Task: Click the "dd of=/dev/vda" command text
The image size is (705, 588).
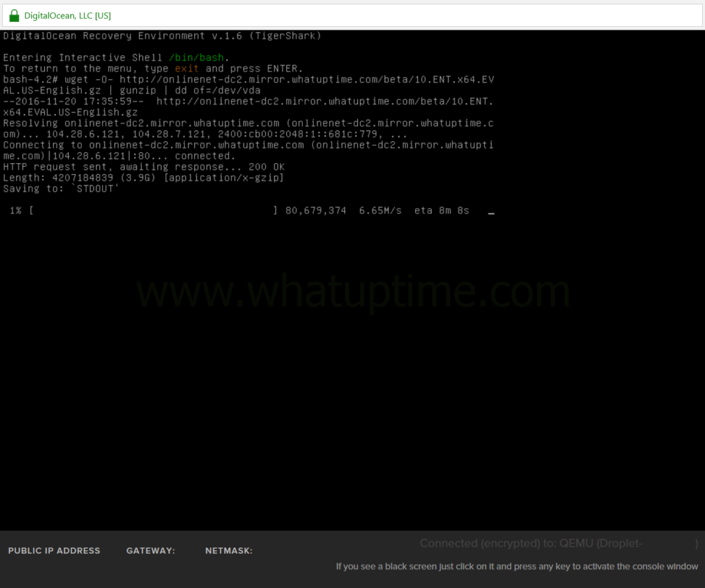Action: click(x=218, y=90)
